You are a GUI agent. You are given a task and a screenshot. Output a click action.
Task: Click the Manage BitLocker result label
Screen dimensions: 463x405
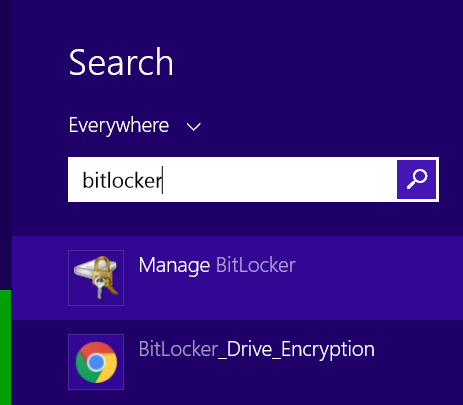point(217,265)
